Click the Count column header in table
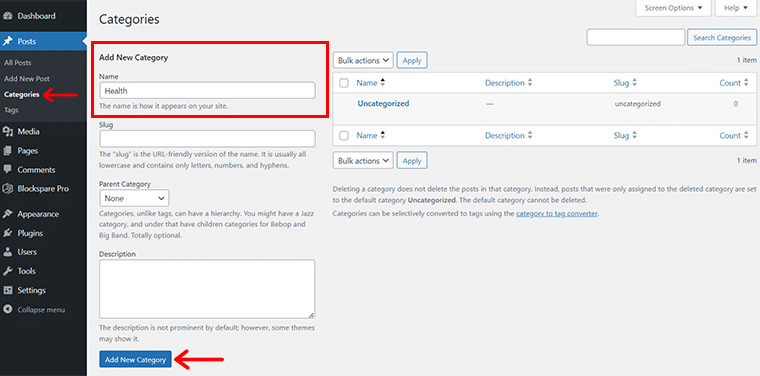Image resolution: width=760 pixels, height=376 pixels. (x=730, y=83)
